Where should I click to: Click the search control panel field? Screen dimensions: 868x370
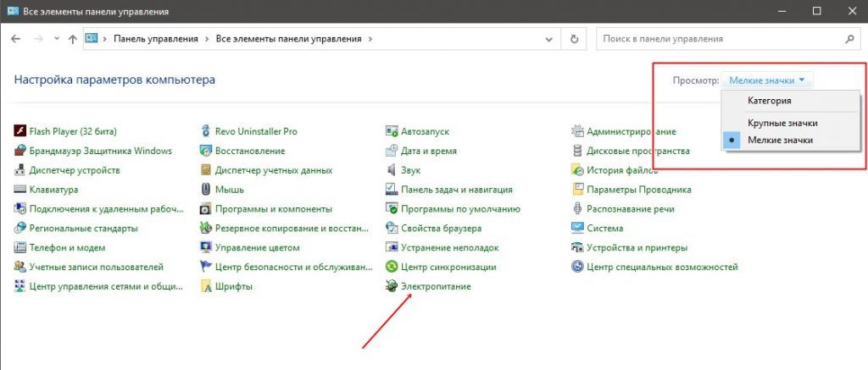click(721, 39)
